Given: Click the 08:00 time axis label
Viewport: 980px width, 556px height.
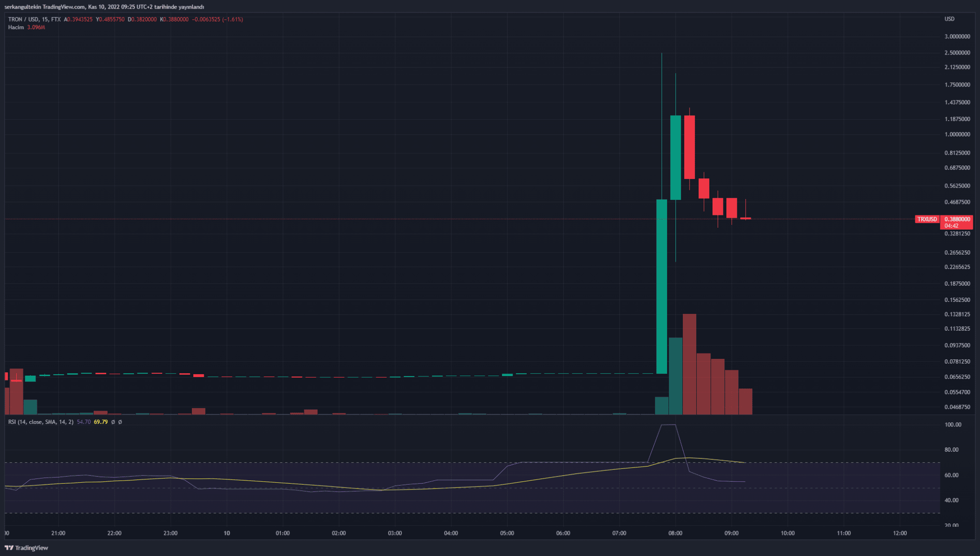Looking at the screenshot, I should coord(675,533).
